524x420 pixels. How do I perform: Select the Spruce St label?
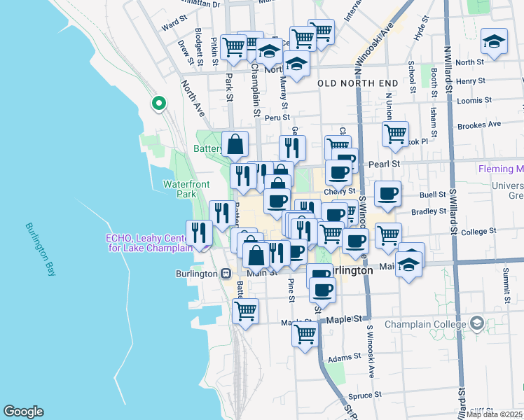[364, 395]
